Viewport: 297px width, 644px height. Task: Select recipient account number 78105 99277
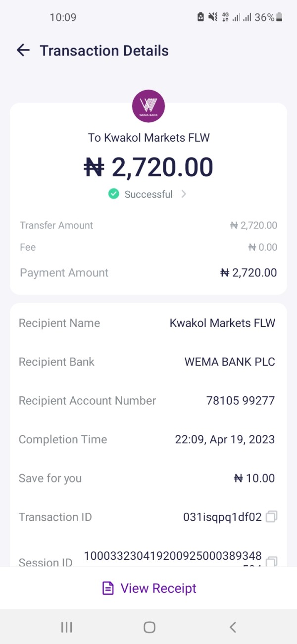[240, 401]
